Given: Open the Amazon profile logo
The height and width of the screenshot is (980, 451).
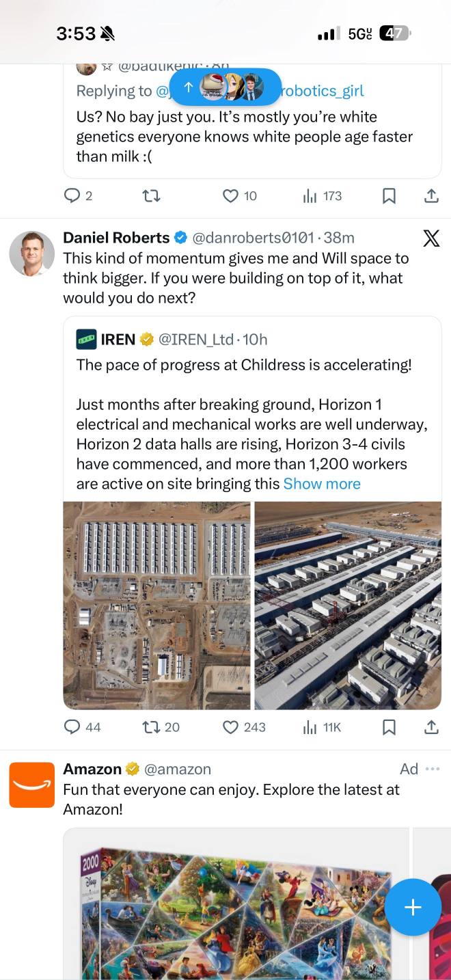Looking at the screenshot, I should click(x=31, y=785).
